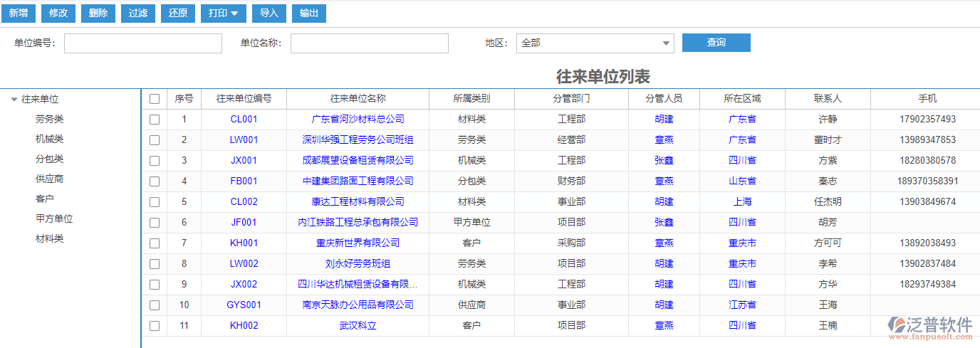Screen dimensions: 980x348
Task: Click the 过滤 (Filter) toolbar button
Action: [x=98, y=13]
